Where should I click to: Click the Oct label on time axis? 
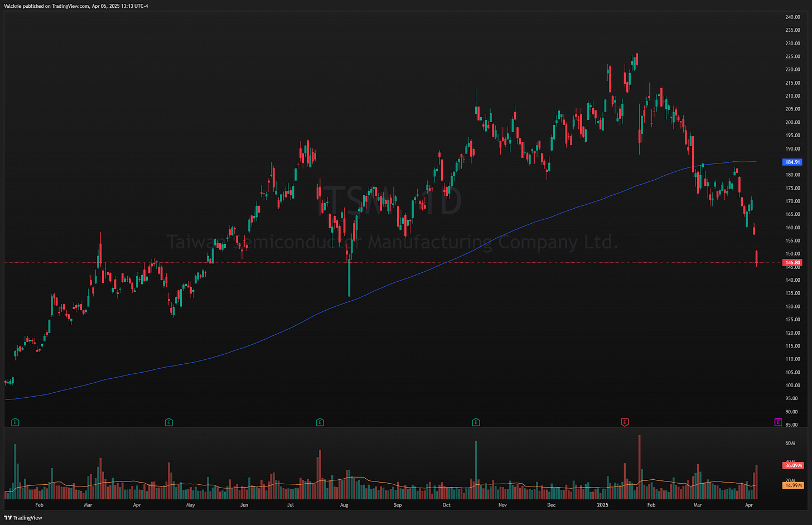click(447, 505)
